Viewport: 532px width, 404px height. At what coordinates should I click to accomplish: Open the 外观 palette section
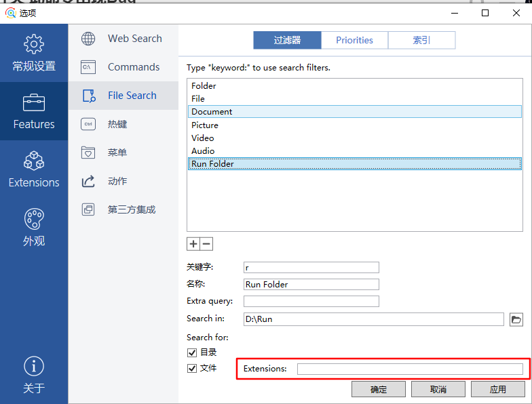34,228
